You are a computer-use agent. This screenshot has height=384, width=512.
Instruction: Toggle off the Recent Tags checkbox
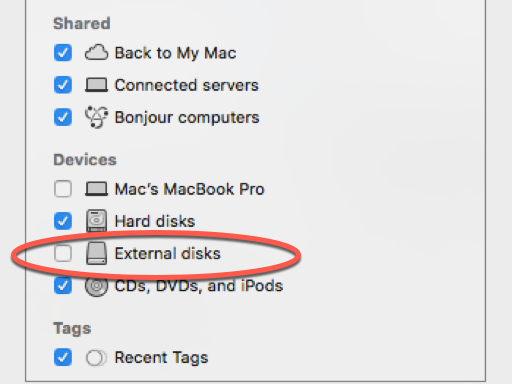coord(63,357)
